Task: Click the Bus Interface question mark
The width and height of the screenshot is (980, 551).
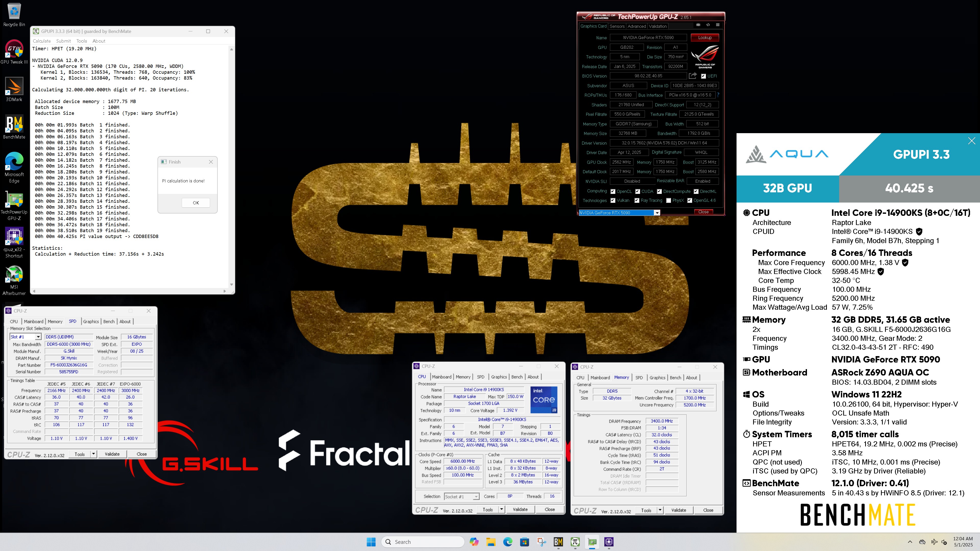Action: [x=718, y=95]
